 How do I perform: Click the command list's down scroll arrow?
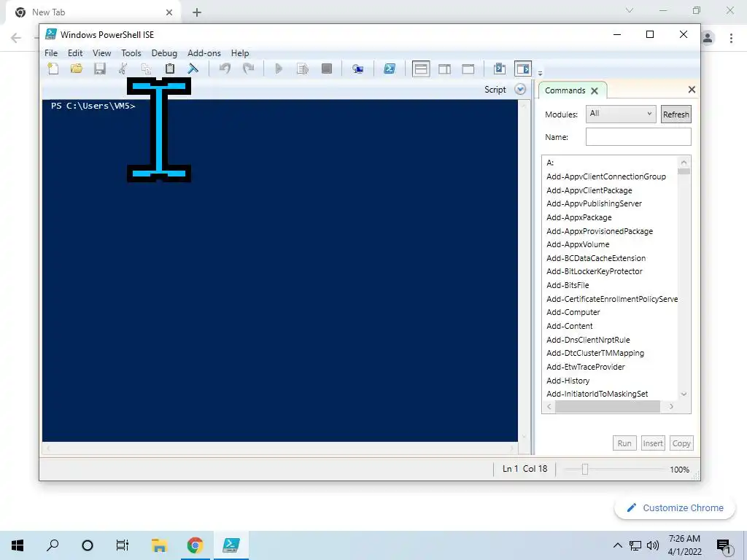pos(684,394)
